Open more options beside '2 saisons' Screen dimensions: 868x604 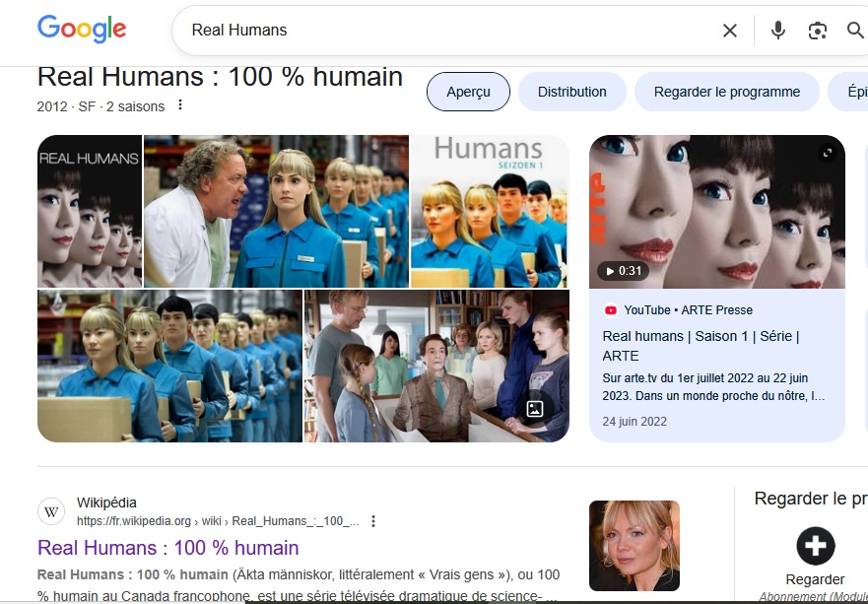tap(180, 106)
